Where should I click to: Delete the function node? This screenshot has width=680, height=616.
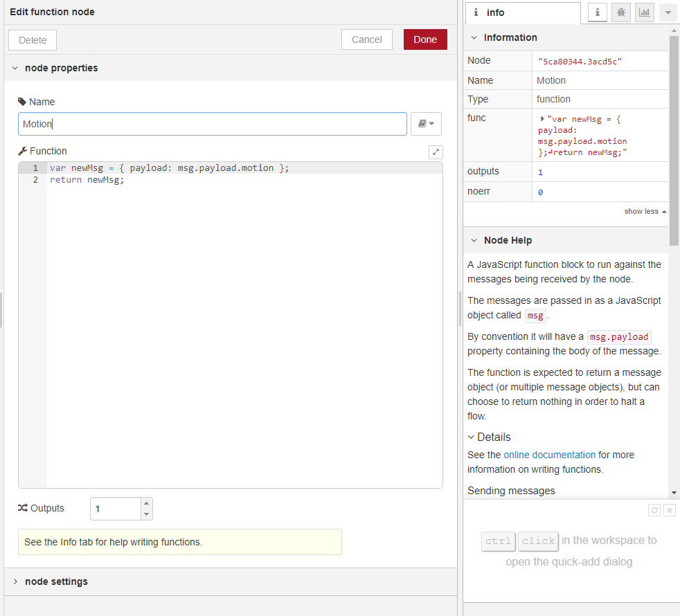(x=33, y=40)
